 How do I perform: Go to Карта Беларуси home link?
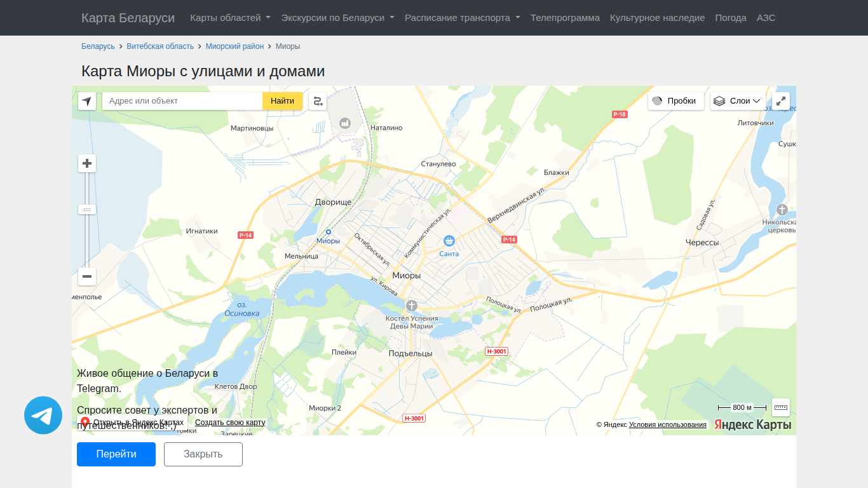tap(128, 18)
